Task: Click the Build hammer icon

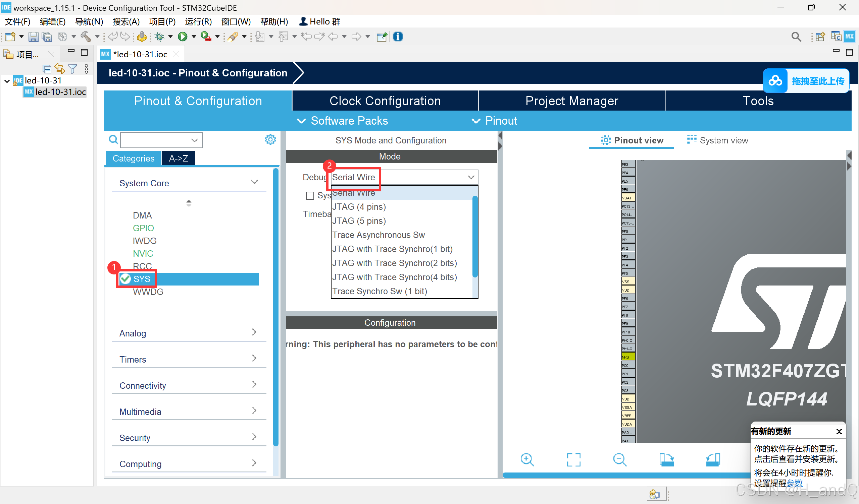Action: tap(85, 37)
